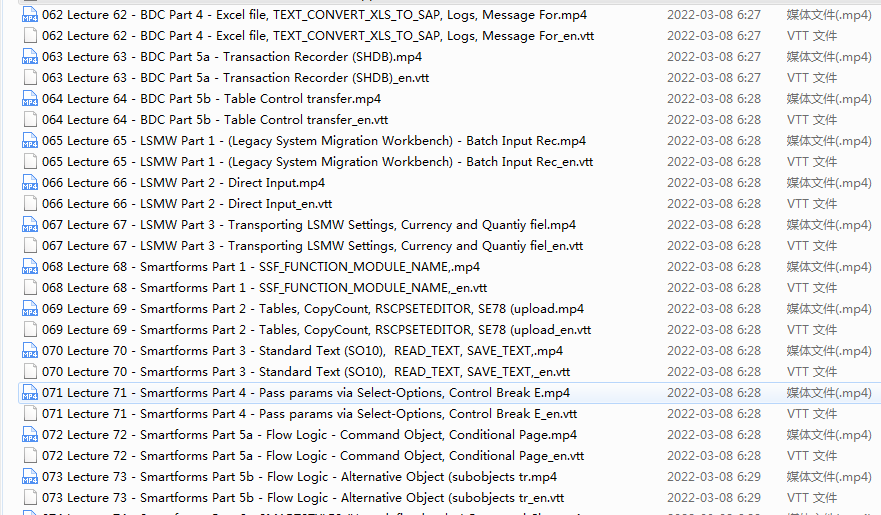Click file icon of 069 Smartforms Part 2 _en.vtt
This screenshot has height=515, width=881.
(x=30, y=330)
